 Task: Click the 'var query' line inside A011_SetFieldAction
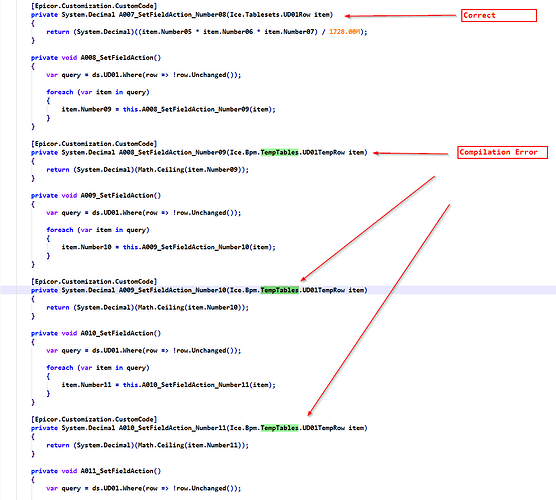(144, 489)
